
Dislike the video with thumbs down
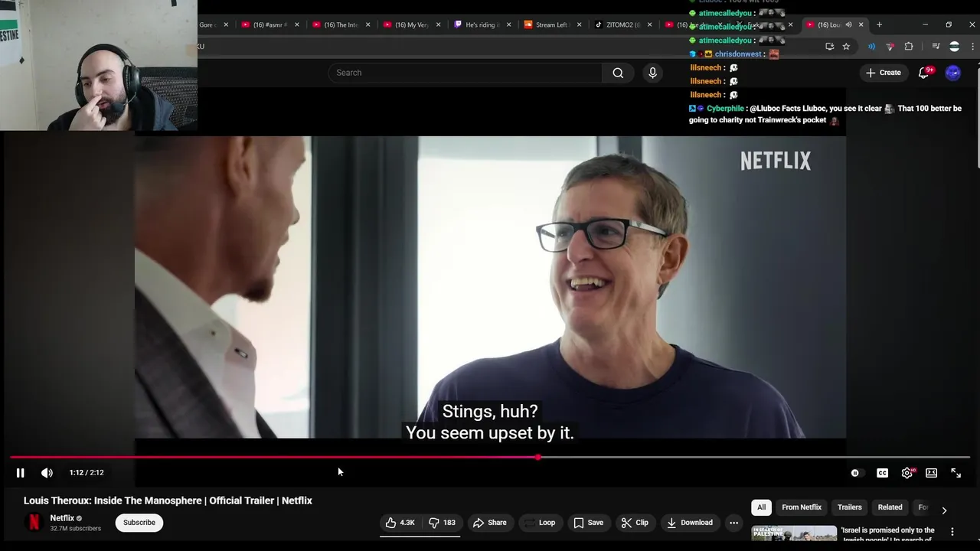[x=442, y=523]
